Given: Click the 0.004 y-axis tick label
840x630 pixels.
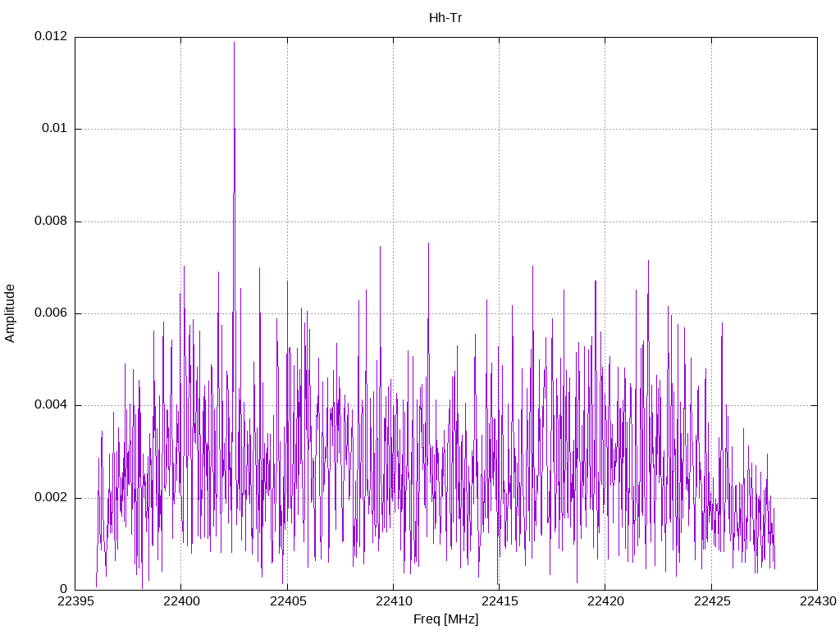Looking at the screenshot, I should pyautogui.click(x=52, y=405).
